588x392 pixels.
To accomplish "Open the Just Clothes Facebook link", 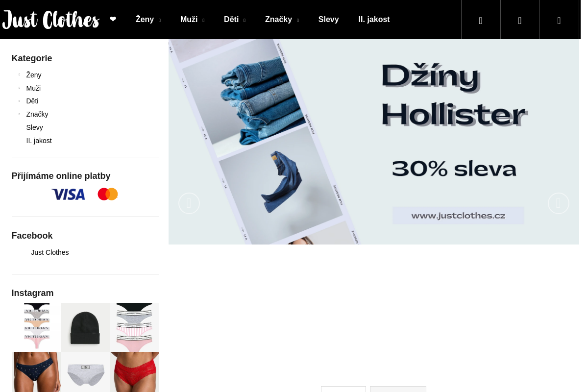I will 50,252.
